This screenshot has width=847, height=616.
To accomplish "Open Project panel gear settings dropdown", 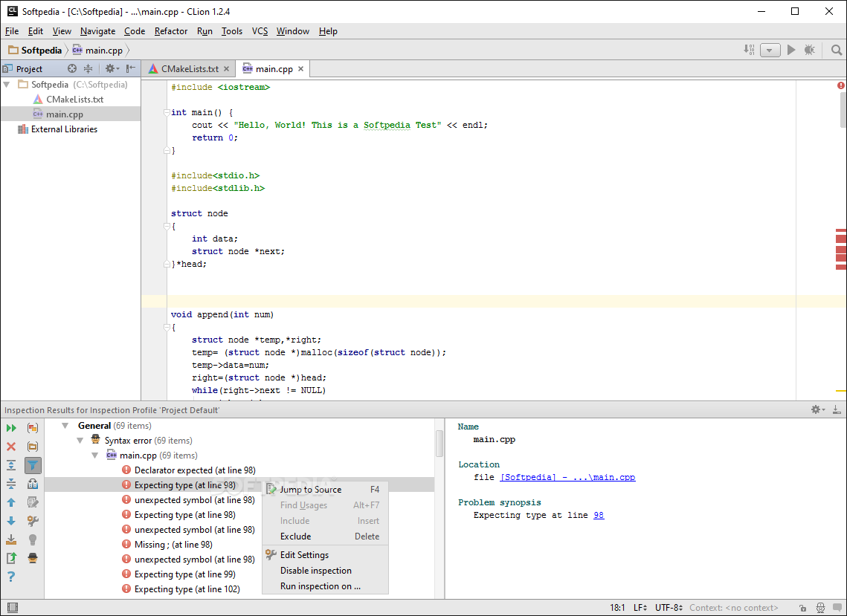I will point(112,68).
